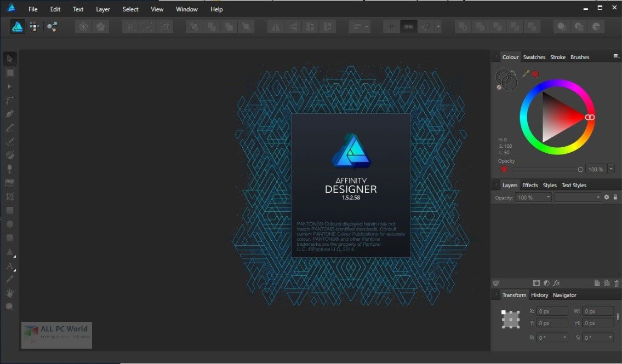Select the Node tool

[10, 86]
